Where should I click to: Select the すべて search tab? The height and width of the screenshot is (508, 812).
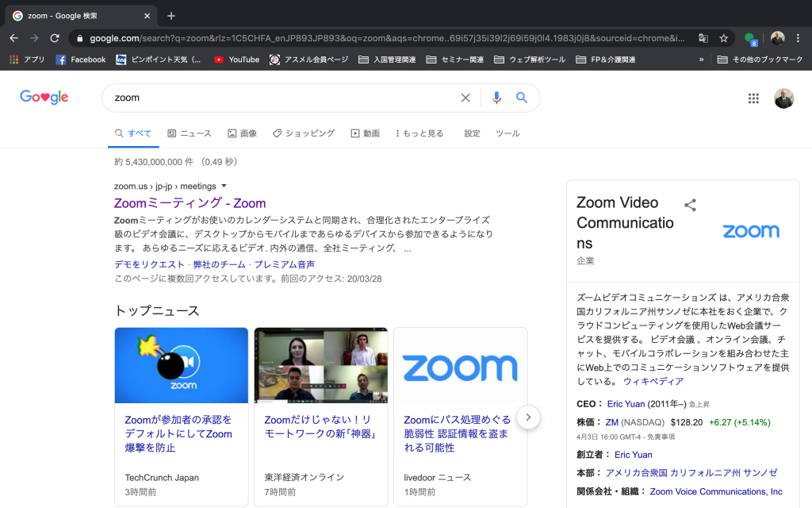coord(133,133)
